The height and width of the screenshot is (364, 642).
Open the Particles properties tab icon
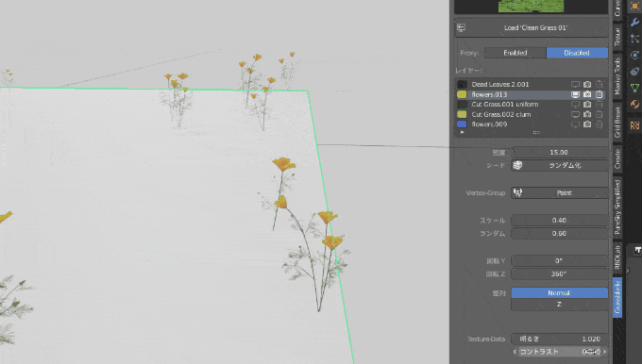tap(634, 39)
